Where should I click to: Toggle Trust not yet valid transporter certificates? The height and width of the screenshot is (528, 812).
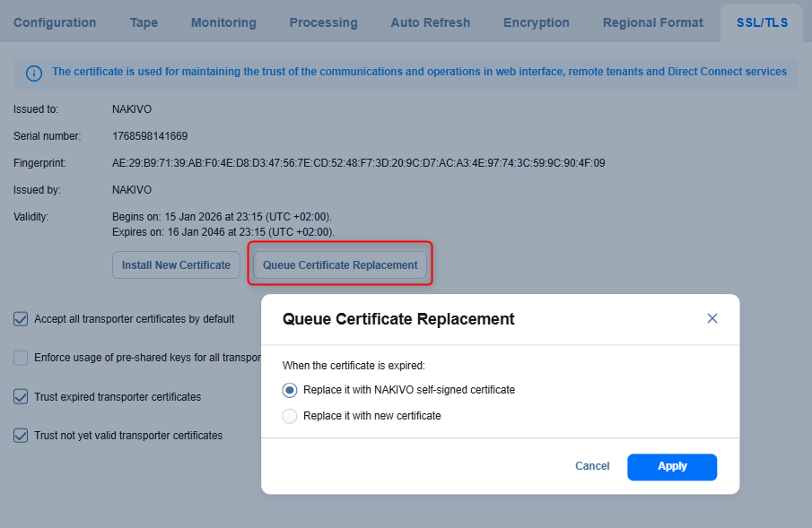(21, 436)
